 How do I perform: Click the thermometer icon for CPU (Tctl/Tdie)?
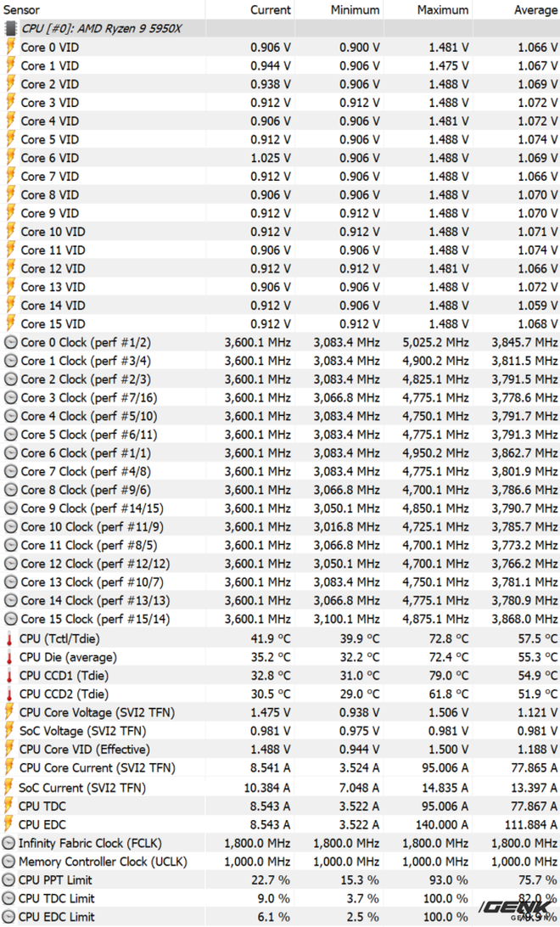coord(11,638)
